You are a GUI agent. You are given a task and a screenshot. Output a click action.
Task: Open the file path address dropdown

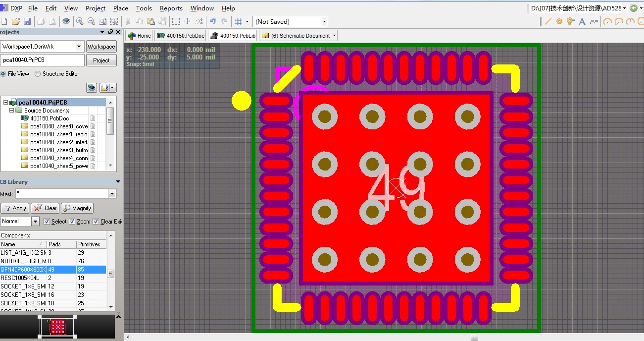click(625, 8)
